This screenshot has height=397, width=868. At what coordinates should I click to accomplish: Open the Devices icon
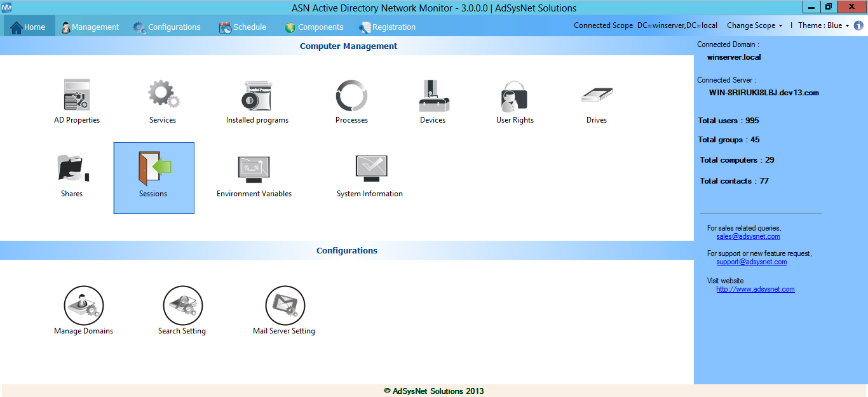tap(433, 95)
